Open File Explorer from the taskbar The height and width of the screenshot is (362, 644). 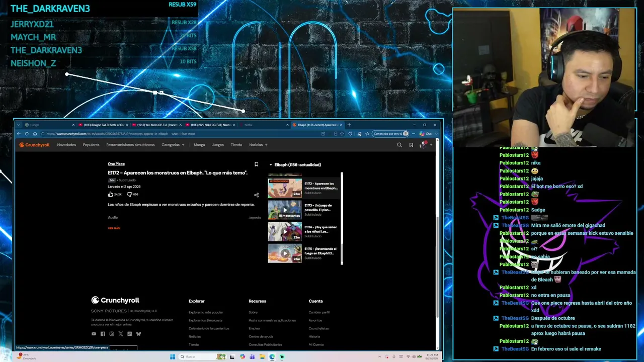tap(262, 357)
